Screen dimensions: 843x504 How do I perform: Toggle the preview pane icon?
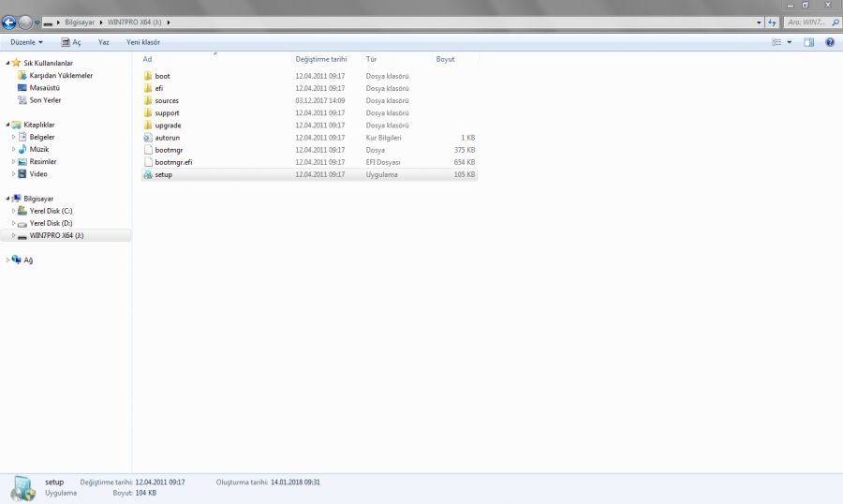808,42
